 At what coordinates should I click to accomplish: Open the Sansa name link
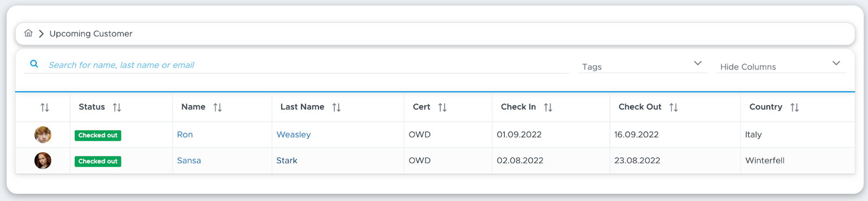(x=189, y=161)
